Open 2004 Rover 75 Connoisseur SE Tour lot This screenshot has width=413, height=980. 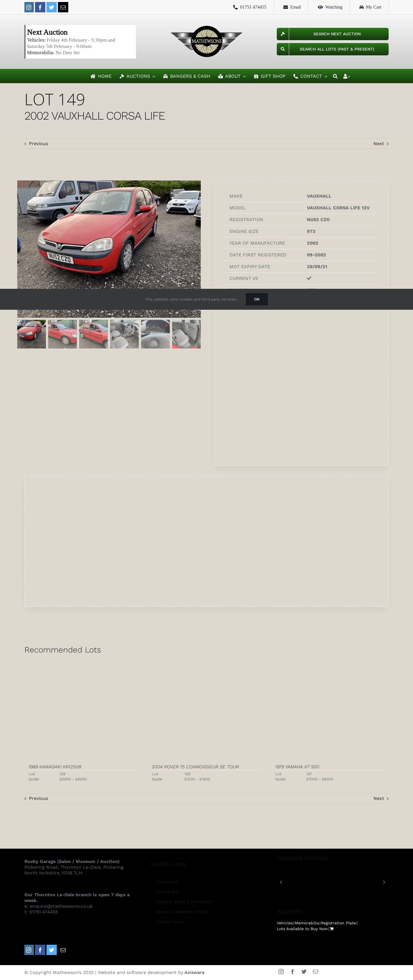196,767
